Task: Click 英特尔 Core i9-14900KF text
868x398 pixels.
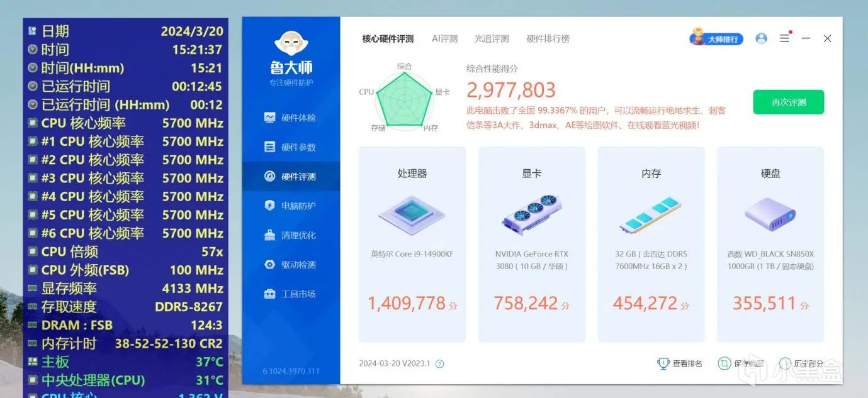Action: click(x=412, y=254)
